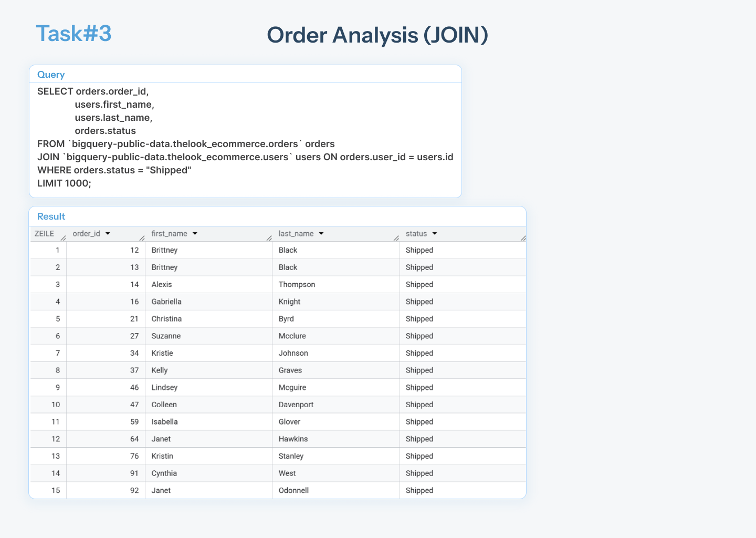This screenshot has height=538, width=756.
Task: Select row number 15 cell
Action: coord(48,491)
